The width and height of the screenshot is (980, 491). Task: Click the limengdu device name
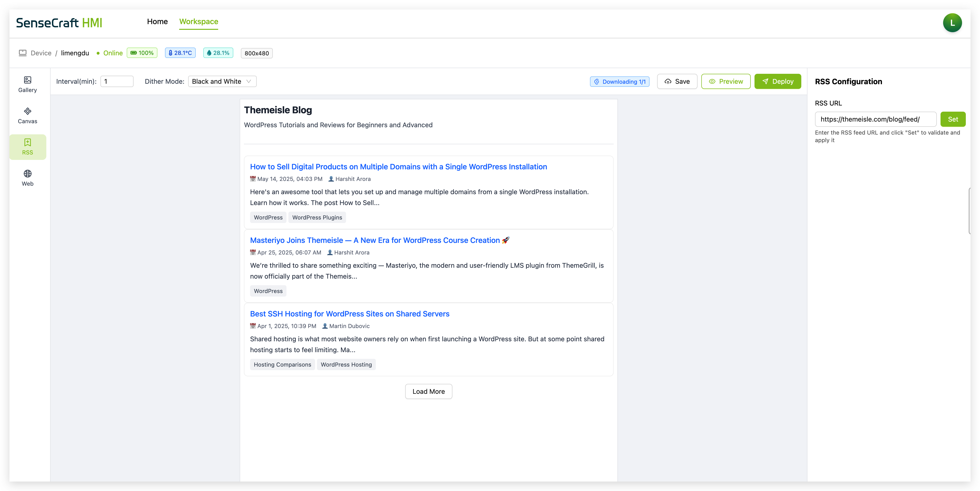75,53
